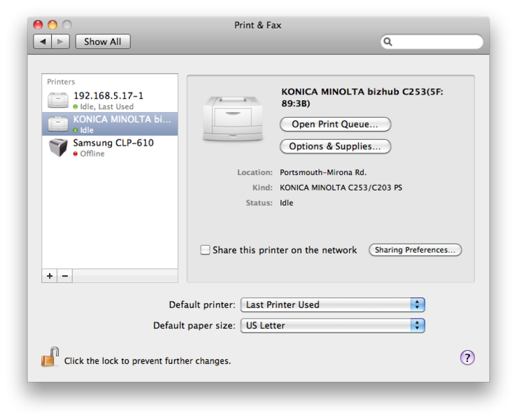Open the Default paper size dropdown
This screenshot has width=517, height=420.
pos(333,325)
